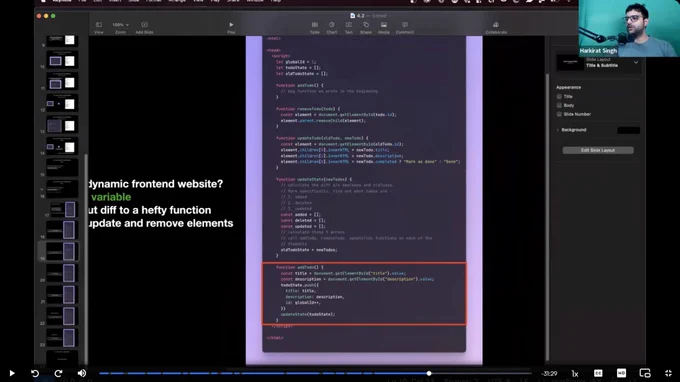The height and width of the screenshot is (382, 680).
Task: Select slide 22 thumbnail in navigator
Action: click(x=61, y=316)
